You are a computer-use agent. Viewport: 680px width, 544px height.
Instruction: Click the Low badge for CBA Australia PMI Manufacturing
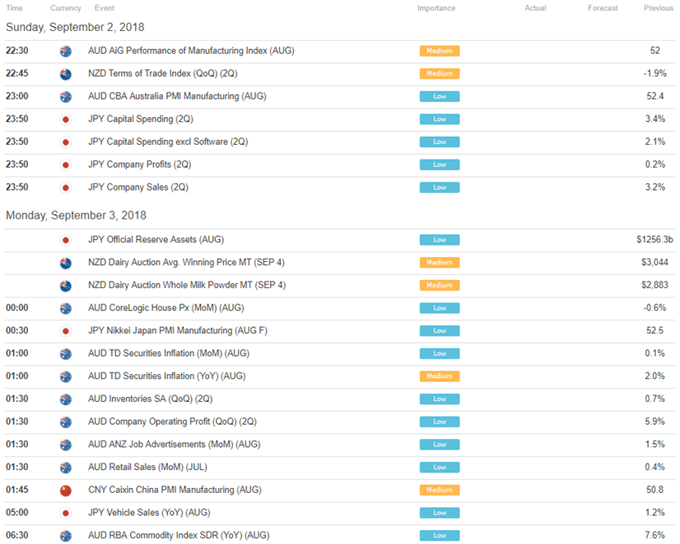click(x=439, y=96)
